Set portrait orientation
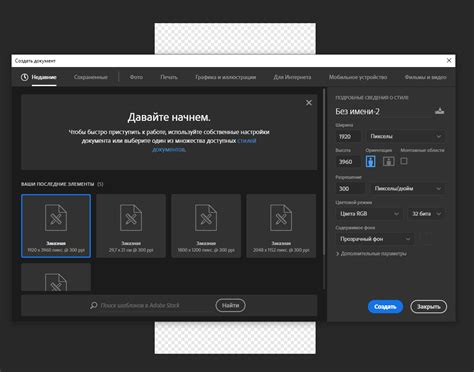 coord(370,162)
